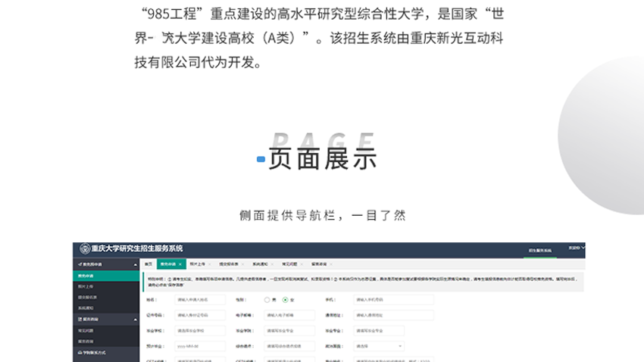
Task: Open 常见问题 in the sidebar
Action: point(106,330)
